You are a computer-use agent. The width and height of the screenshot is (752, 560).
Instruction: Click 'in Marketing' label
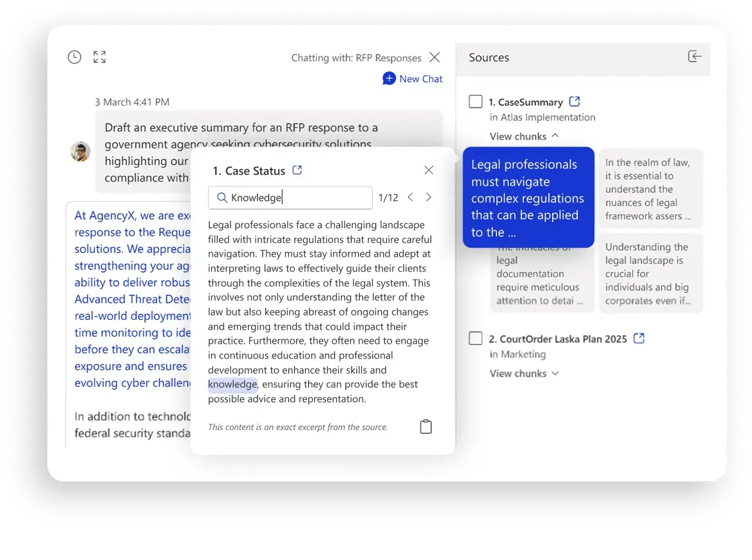[518, 354]
